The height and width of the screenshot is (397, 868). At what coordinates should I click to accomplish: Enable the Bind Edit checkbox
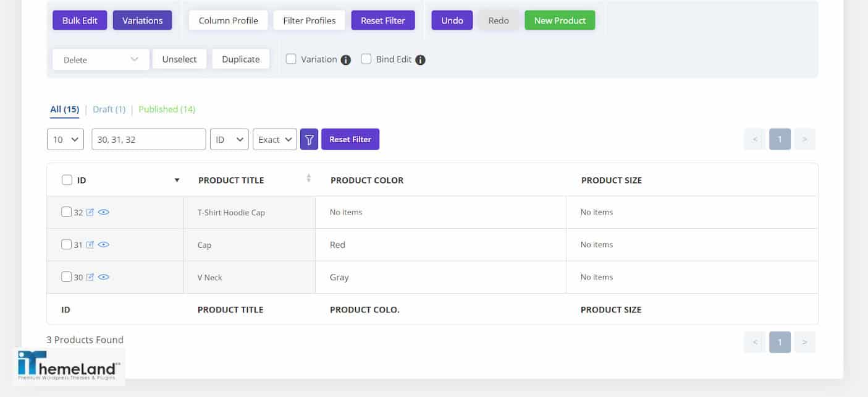pyautogui.click(x=366, y=59)
